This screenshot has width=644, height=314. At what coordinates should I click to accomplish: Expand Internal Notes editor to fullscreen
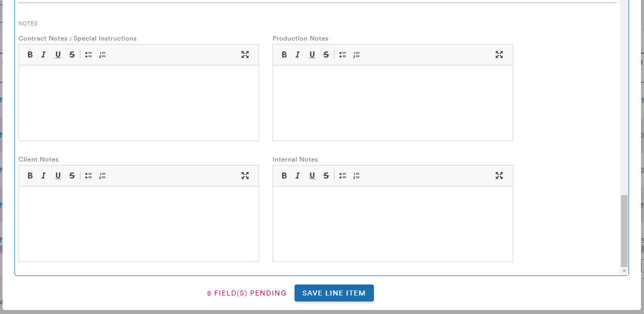(499, 175)
